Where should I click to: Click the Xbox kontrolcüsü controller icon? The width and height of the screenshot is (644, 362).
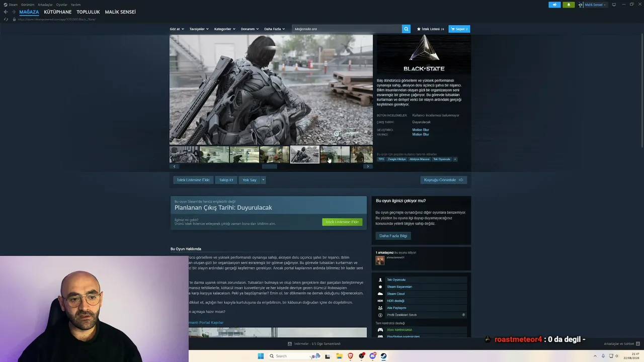pyautogui.click(x=380, y=330)
